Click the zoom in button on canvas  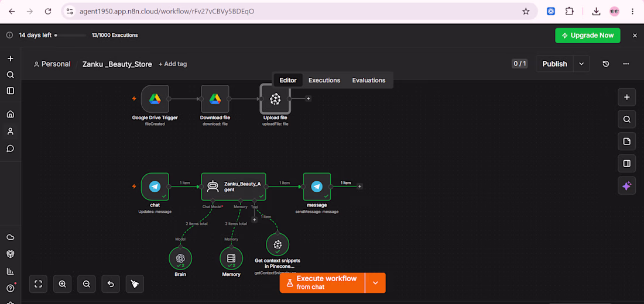pyautogui.click(x=63, y=284)
